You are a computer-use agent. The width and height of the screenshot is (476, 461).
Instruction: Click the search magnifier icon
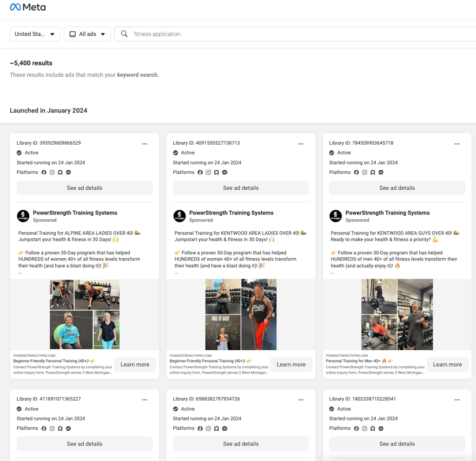point(124,34)
